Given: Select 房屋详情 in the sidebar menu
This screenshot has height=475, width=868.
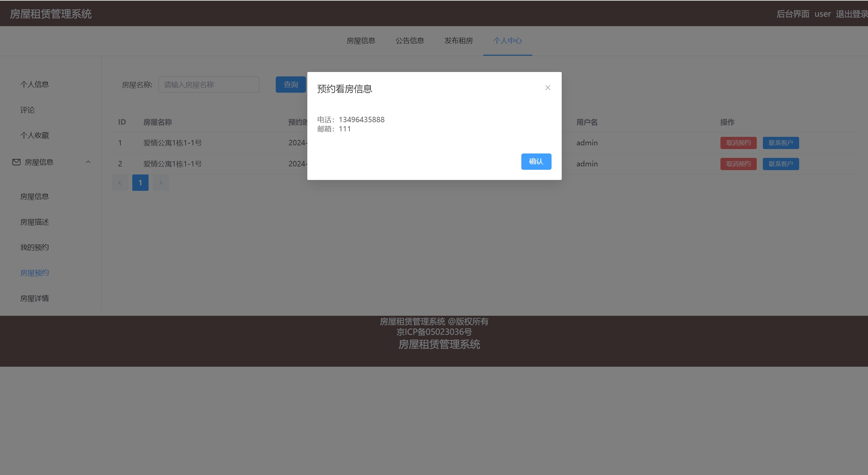Looking at the screenshot, I should [35, 298].
